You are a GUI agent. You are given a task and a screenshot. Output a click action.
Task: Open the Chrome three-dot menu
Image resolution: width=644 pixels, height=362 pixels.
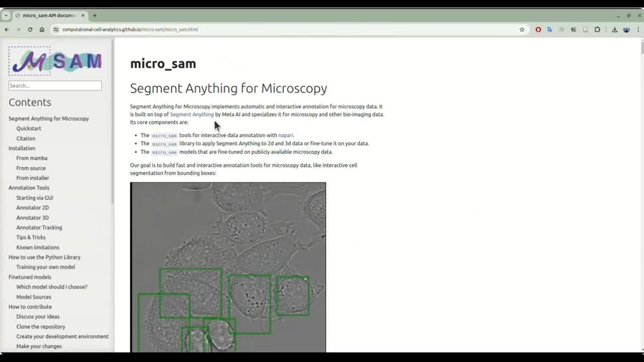click(638, 30)
